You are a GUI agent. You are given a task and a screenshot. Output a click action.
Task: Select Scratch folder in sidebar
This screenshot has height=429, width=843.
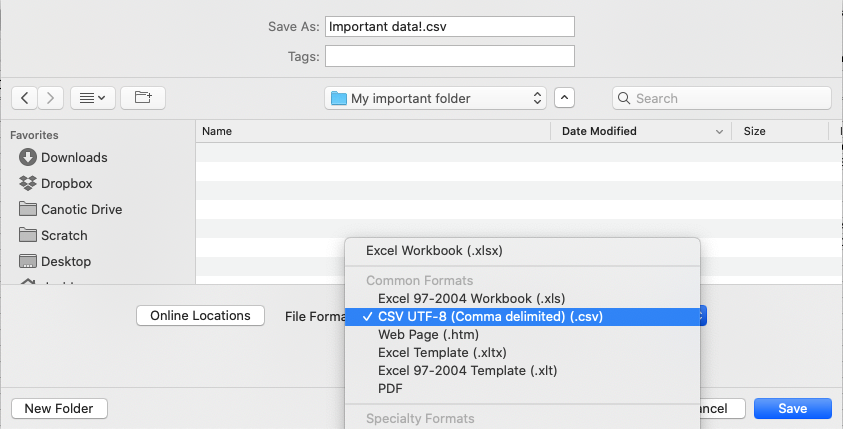53,235
